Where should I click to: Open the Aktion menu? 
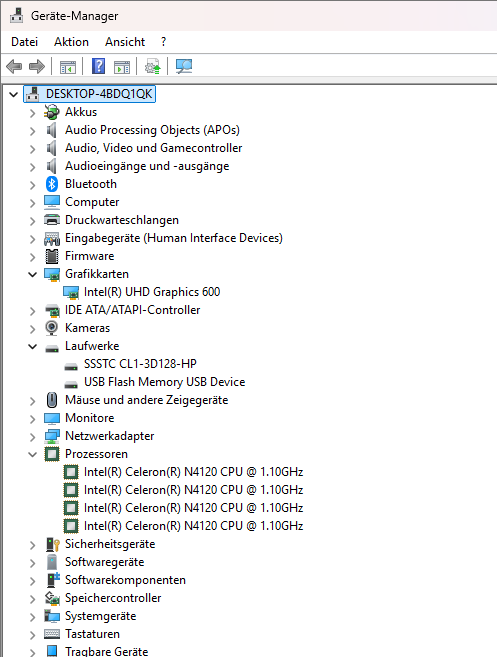coord(71,42)
